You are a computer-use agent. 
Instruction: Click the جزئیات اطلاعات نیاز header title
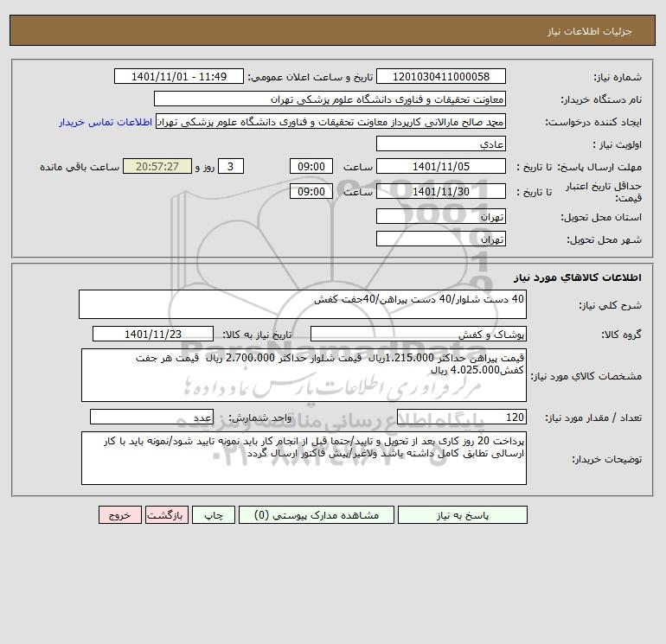590,31
